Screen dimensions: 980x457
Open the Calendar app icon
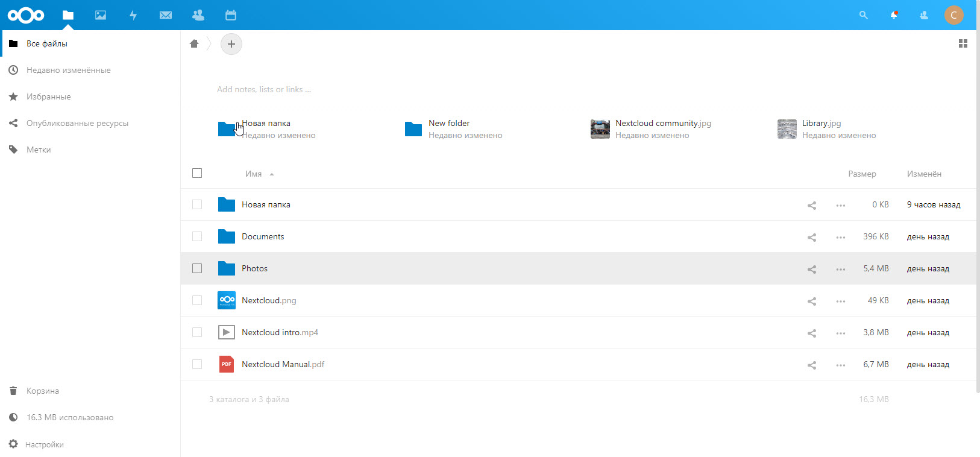(231, 15)
